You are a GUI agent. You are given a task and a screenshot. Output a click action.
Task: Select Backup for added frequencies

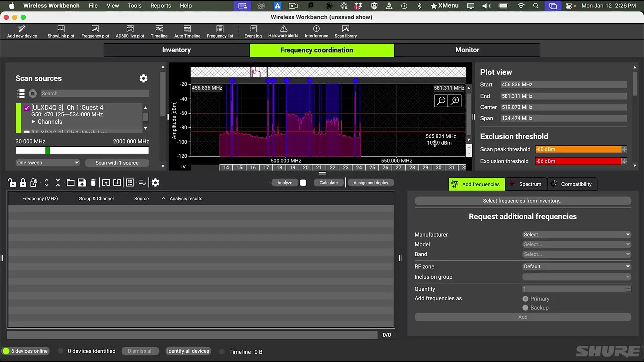(525, 308)
